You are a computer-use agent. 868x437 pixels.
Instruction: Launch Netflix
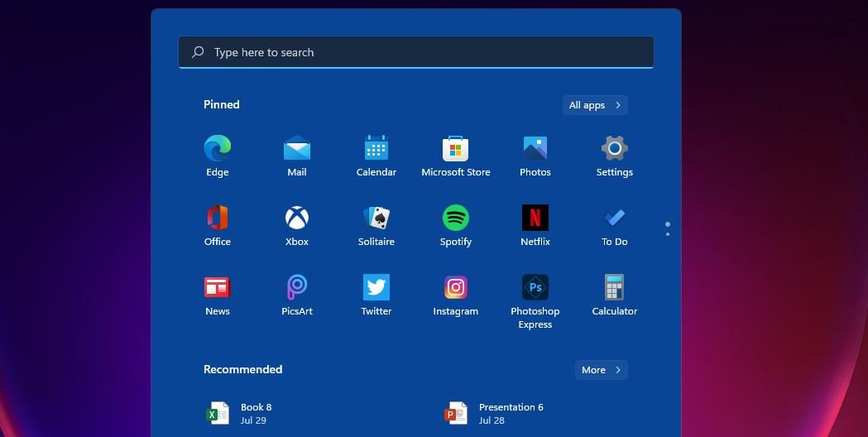coord(535,225)
